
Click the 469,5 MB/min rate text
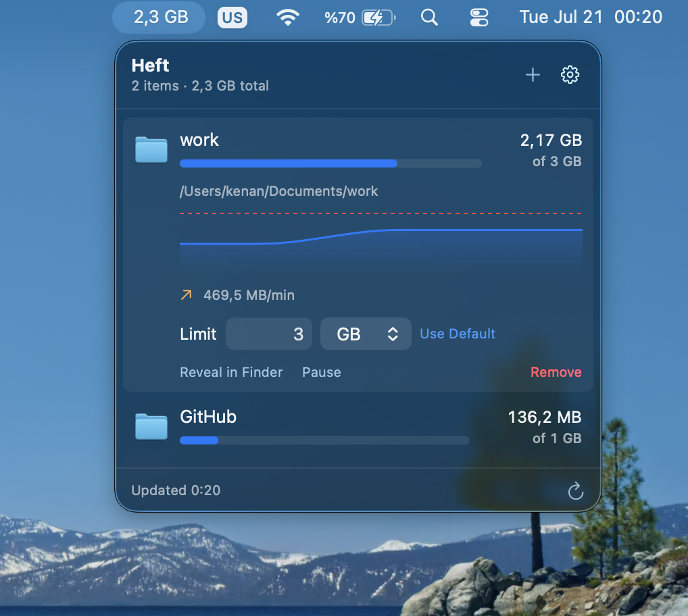tap(249, 295)
